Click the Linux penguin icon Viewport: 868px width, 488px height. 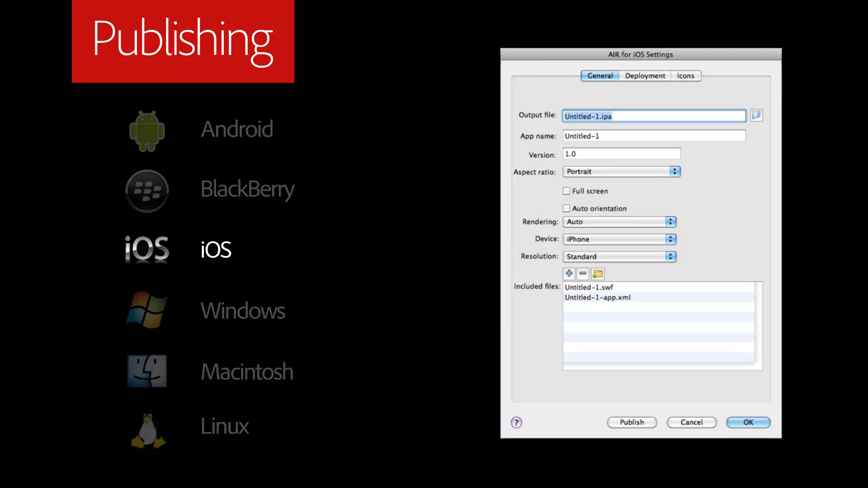pos(148,429)
